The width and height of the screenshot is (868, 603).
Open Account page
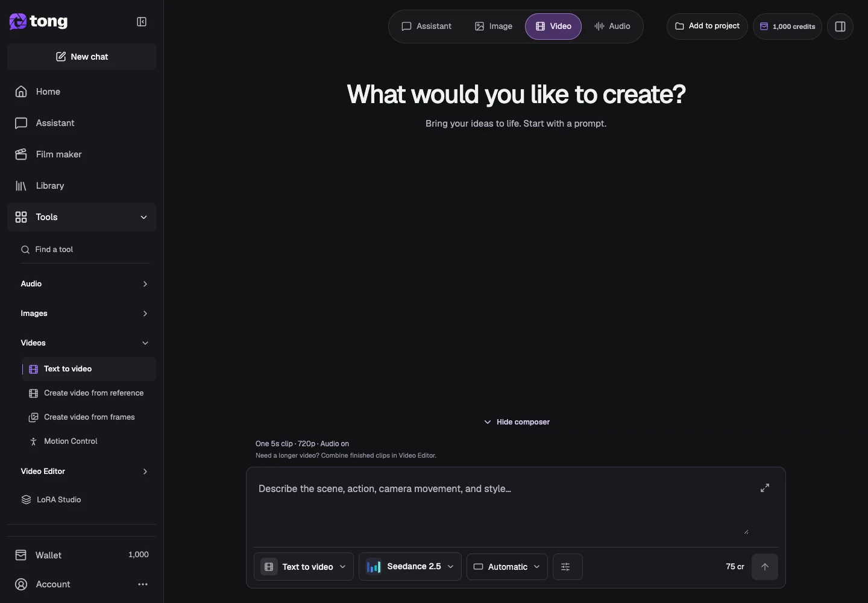tap(53, 584)
